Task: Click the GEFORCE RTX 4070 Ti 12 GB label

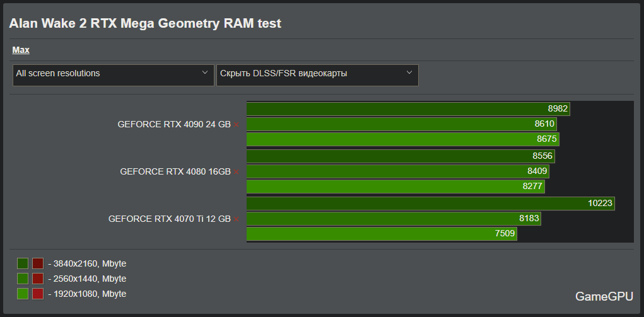Action: coord(170,219)
